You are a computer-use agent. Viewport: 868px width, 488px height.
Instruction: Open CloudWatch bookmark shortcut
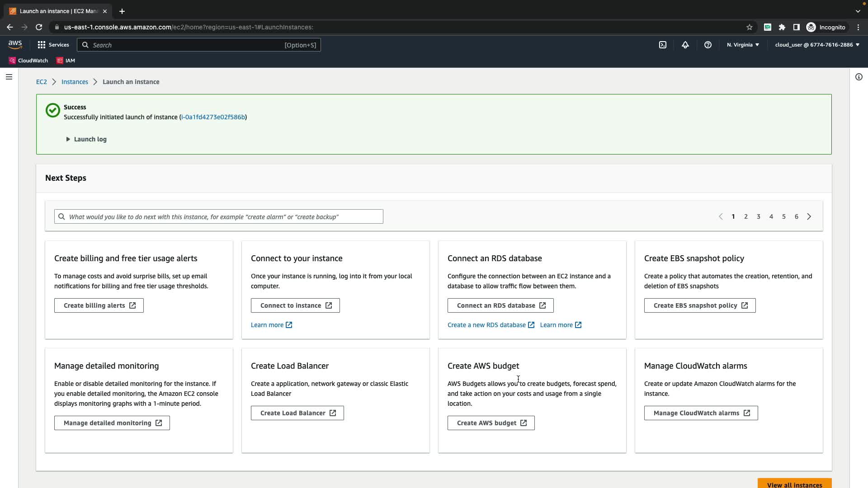point(28,61)
